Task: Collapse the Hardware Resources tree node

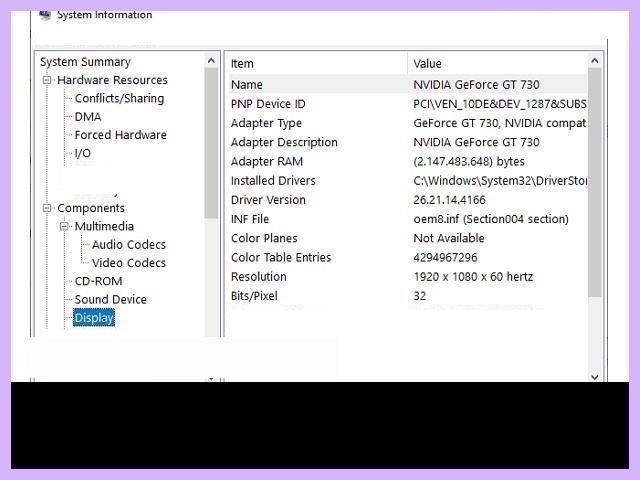Action: (x=47, y=80)
